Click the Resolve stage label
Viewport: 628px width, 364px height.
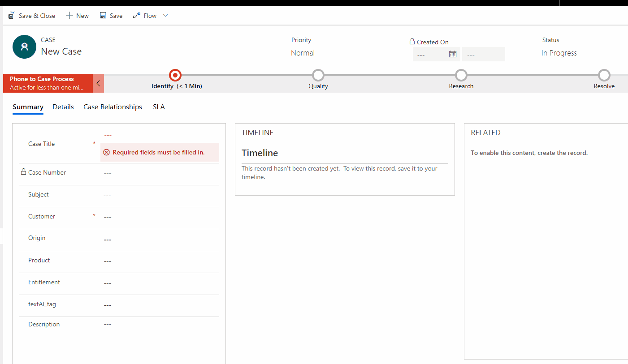(x=604, y=86)
